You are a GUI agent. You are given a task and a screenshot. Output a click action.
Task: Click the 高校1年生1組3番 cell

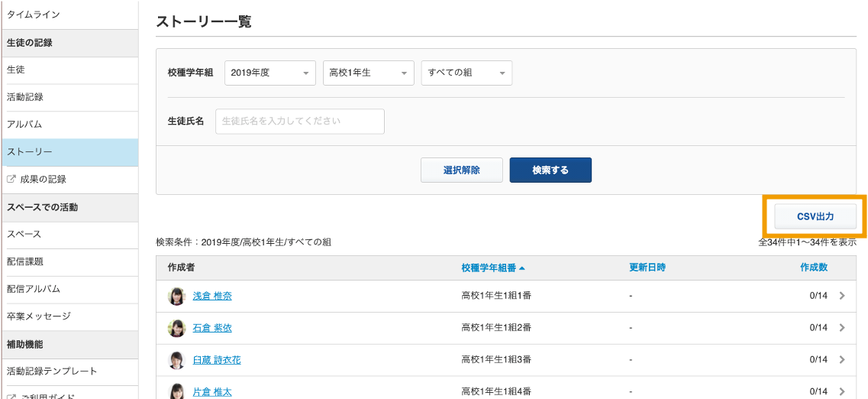(496, 360)
